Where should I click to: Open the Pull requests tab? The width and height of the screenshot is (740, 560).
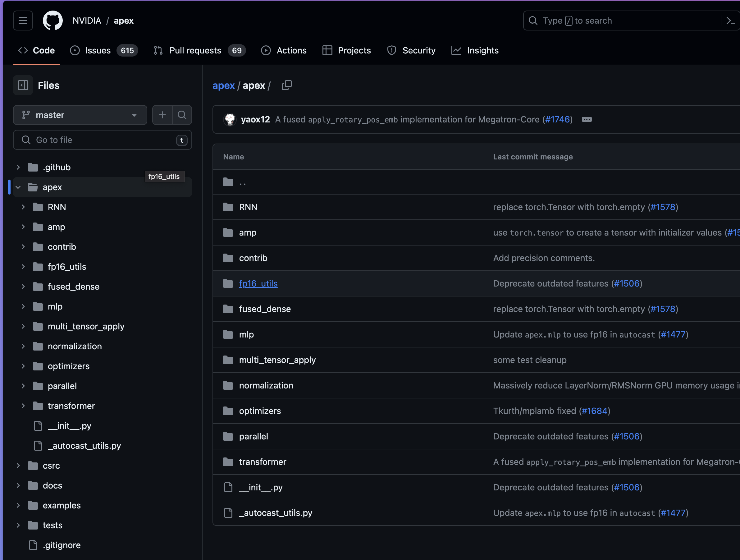pos(200,51)
